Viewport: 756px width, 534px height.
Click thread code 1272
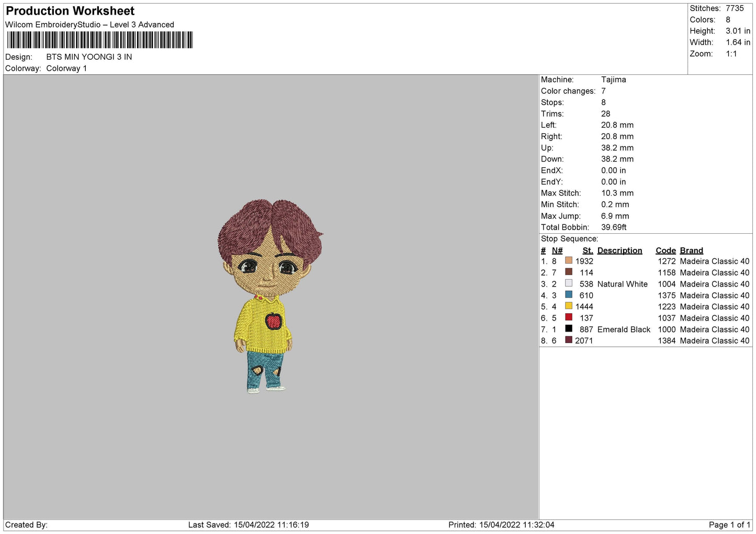[667, 261]
